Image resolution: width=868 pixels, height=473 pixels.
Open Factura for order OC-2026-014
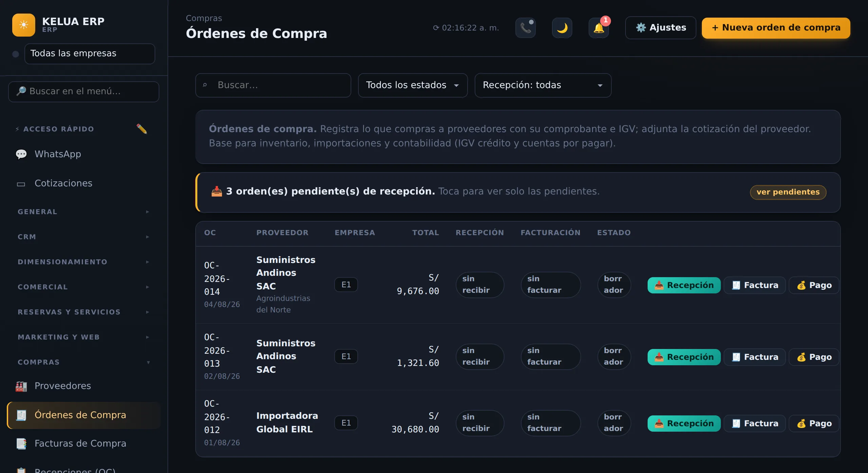point(754,285)
